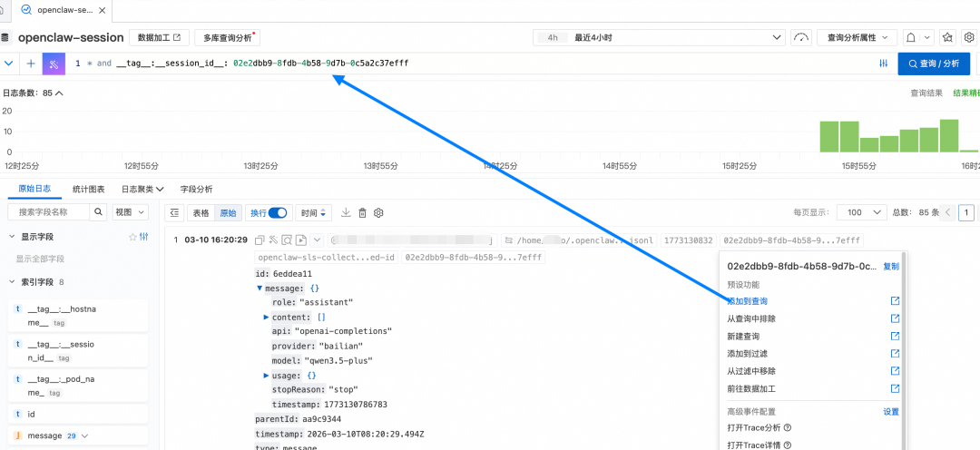Open the 最近4小时 time range dropdown

click(x=660, y=37)
